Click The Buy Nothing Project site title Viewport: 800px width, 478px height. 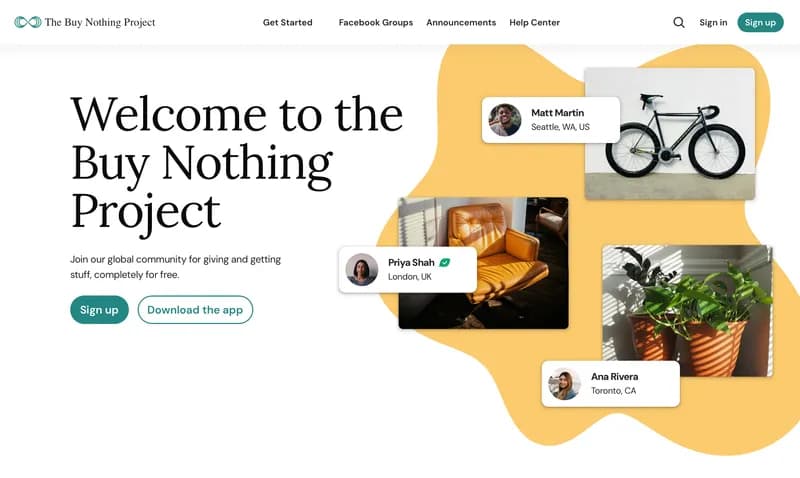[100, 22]
